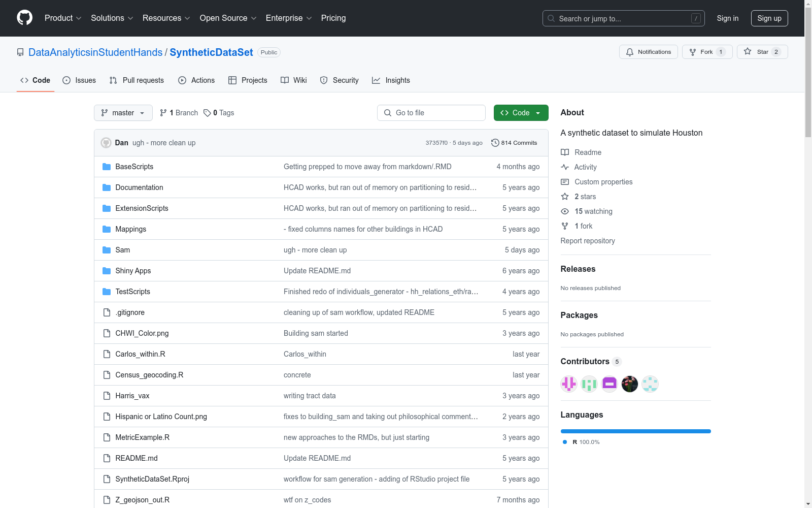Click the Report repository link

point(588,241)
